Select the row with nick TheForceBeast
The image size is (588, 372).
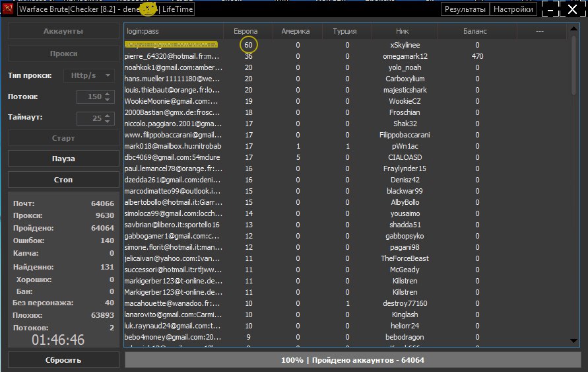click(x=345, y=258)
